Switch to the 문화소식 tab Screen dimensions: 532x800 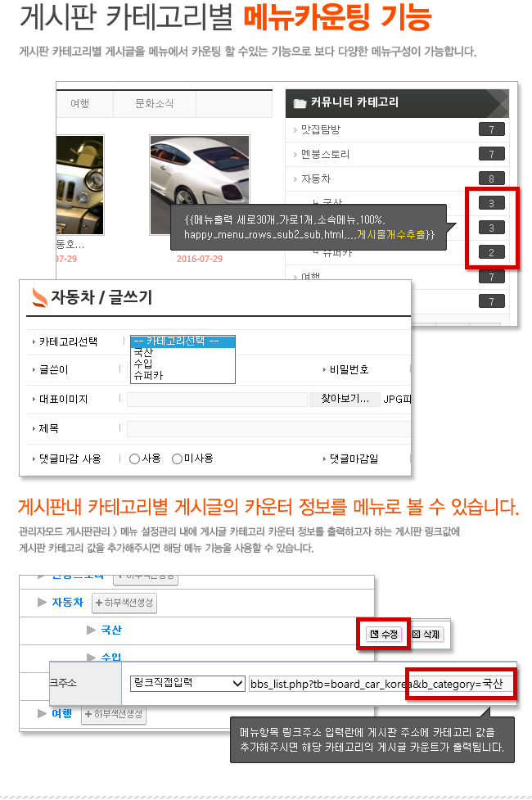154,103
